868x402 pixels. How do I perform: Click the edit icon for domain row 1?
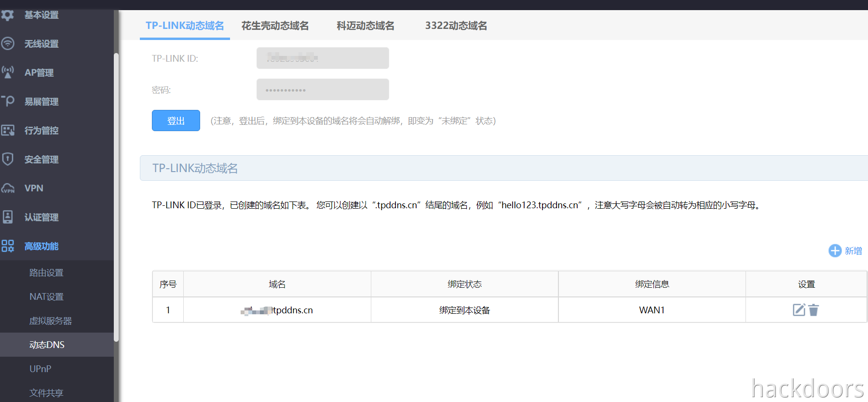click(799, 310)
